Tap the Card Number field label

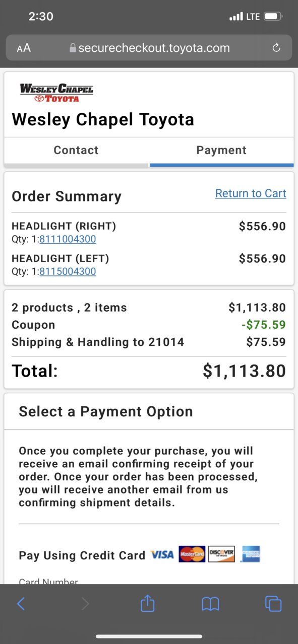pyautogui.click(x=48, y=581)
